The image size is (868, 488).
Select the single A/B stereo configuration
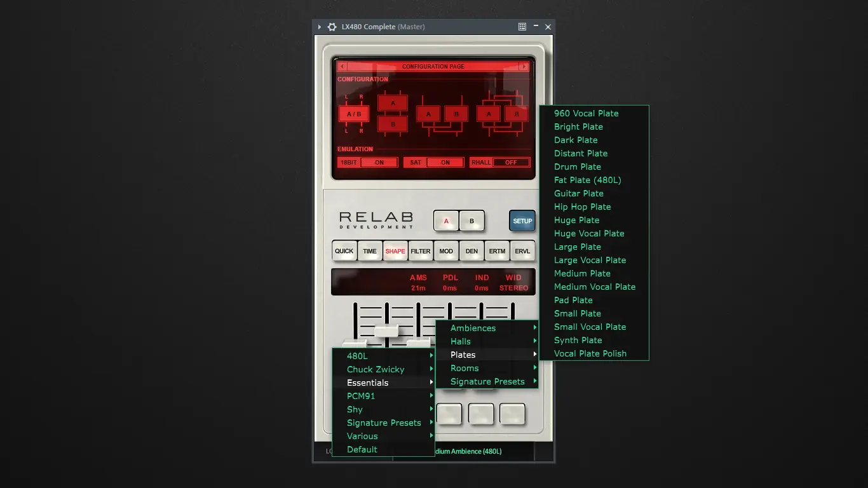pos(354,114)
